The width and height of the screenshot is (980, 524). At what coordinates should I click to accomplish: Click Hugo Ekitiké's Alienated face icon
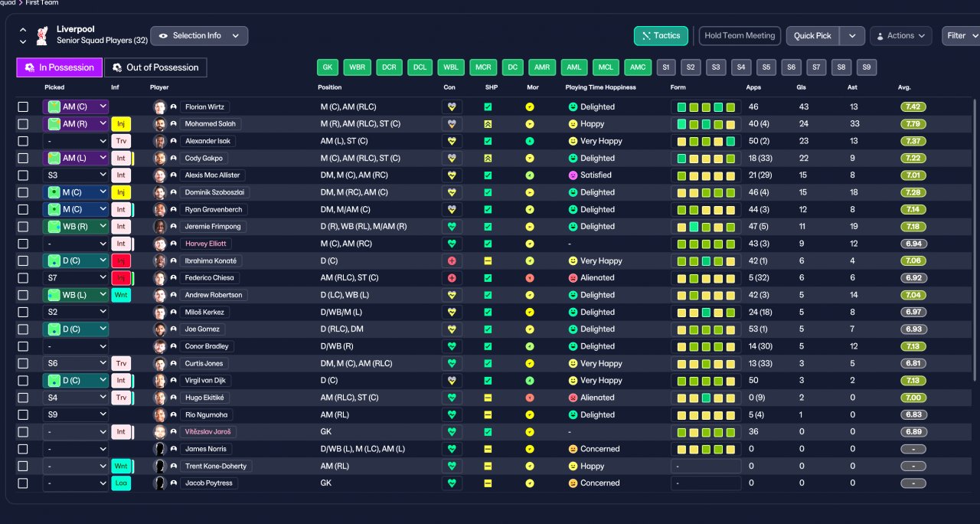[x=573, y=398]
